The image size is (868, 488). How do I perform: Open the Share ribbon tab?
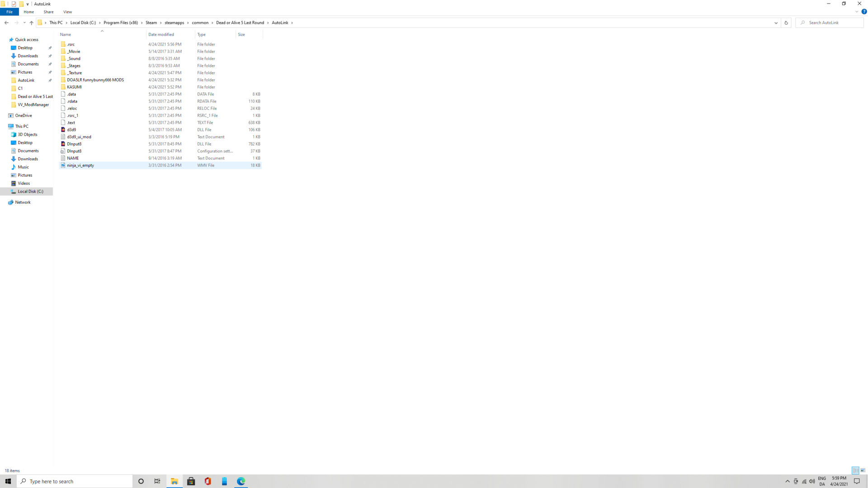48,12
